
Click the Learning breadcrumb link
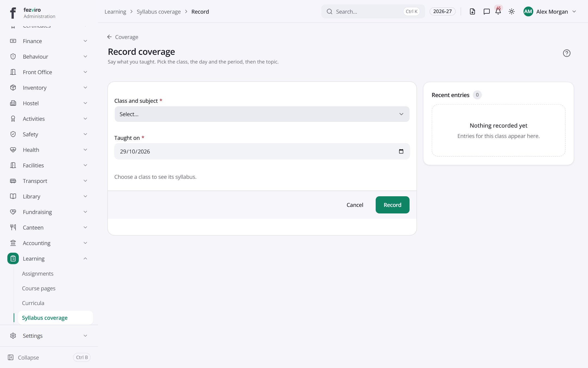(115, 12)
